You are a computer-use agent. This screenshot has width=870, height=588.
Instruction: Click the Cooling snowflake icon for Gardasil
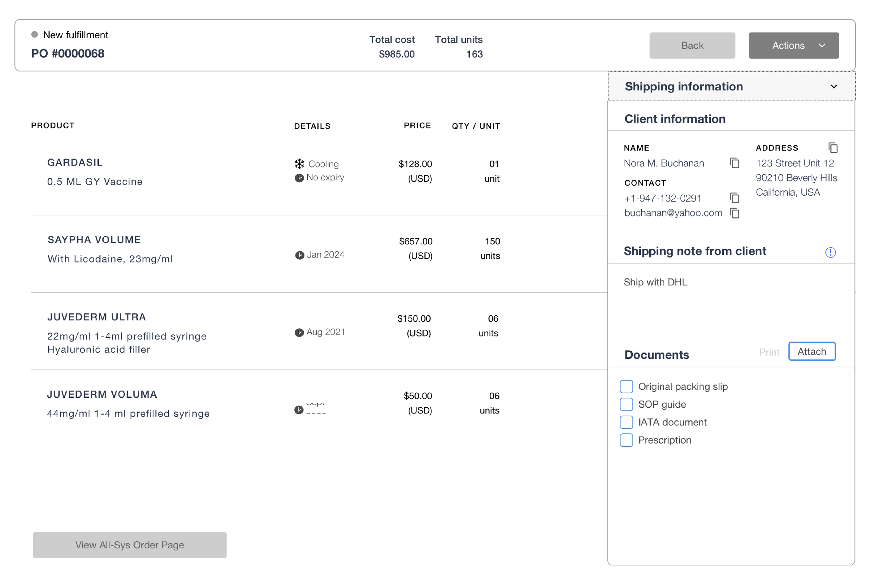[x=299, y=164]
